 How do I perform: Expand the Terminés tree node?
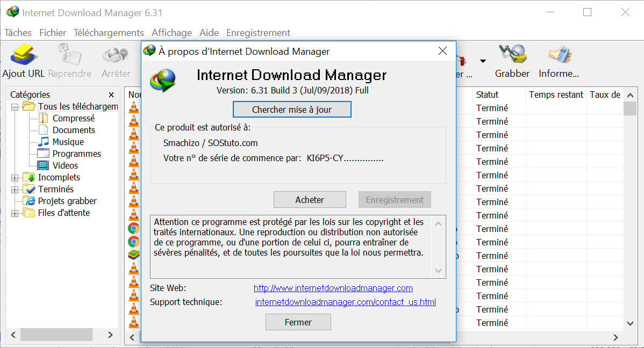[15, 190]
